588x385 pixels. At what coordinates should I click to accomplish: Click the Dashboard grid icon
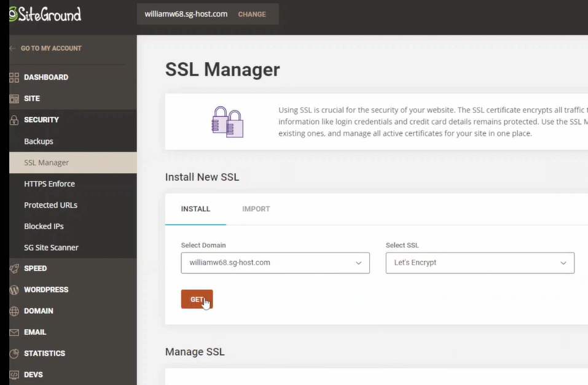tap(14, 77)
